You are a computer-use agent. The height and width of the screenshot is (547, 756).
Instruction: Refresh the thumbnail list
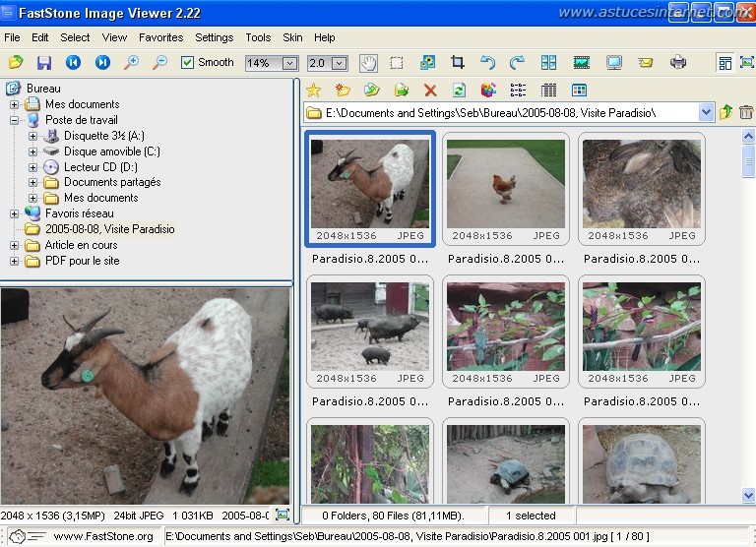point(459,91)
